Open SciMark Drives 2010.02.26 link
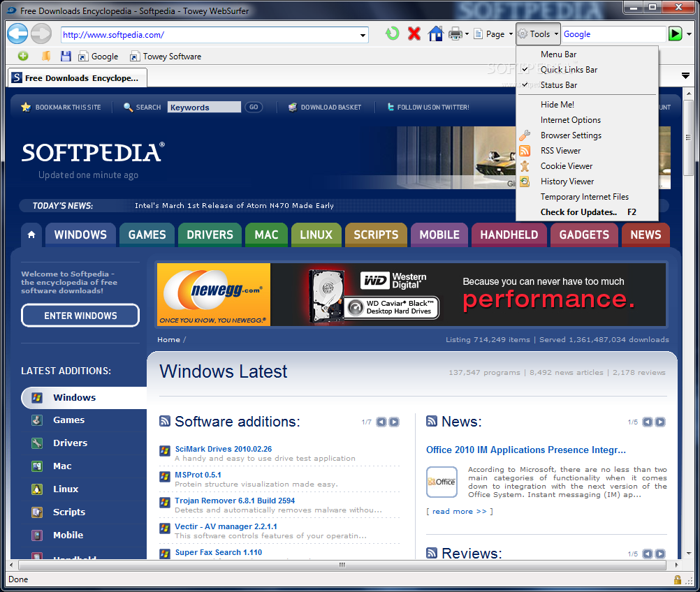The width and height of the screenshot is (700, 592). click(x=224, y=449)
